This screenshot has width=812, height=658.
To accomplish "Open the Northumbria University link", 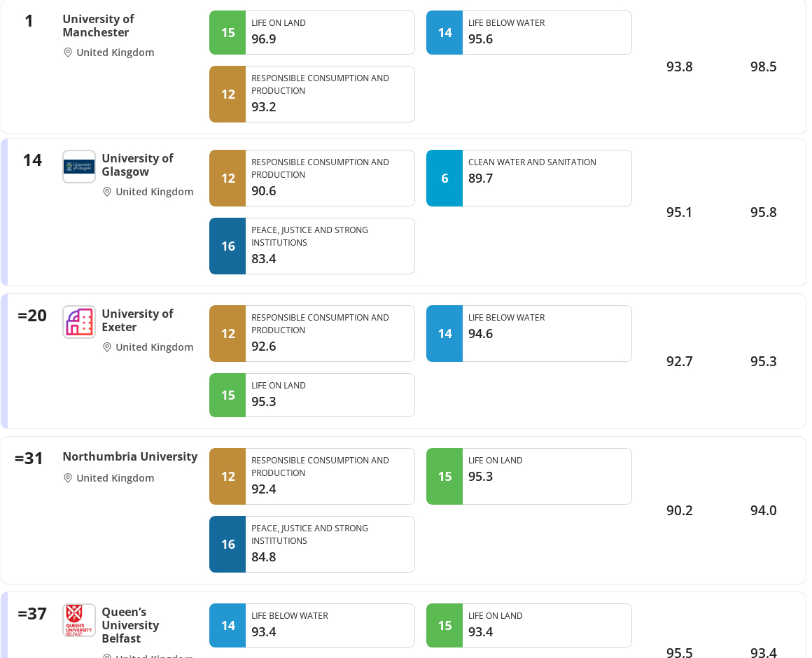I will click(130, 456).
